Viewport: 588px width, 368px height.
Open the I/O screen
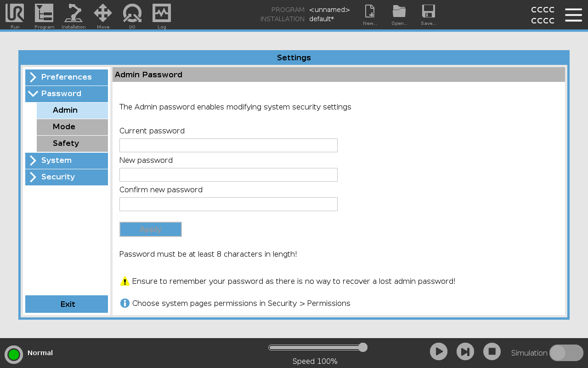132,15
